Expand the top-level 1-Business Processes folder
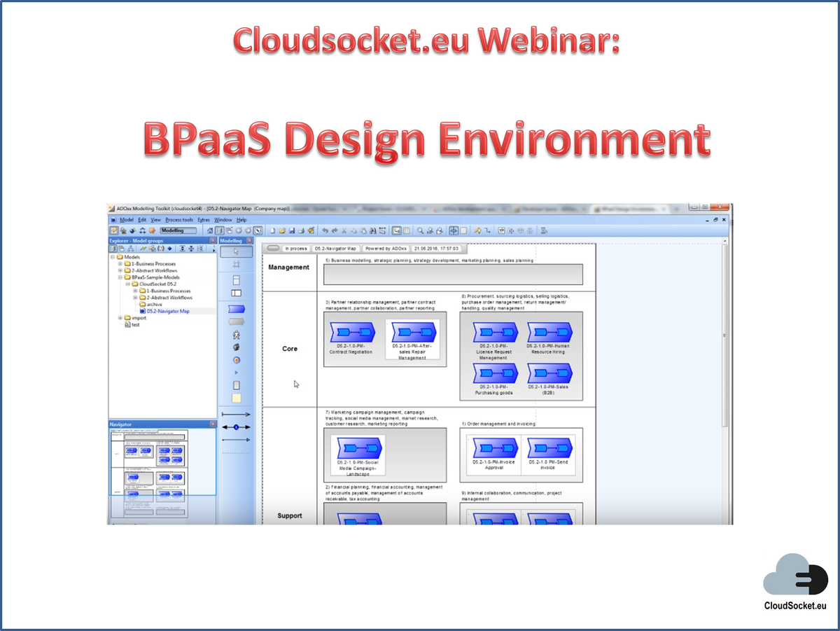This screenshot has width=840, height=631. coord(120,264)
